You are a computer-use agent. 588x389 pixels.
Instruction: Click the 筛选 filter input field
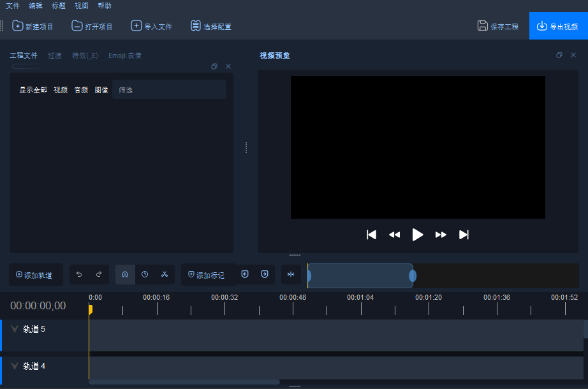tap(169, 89)
